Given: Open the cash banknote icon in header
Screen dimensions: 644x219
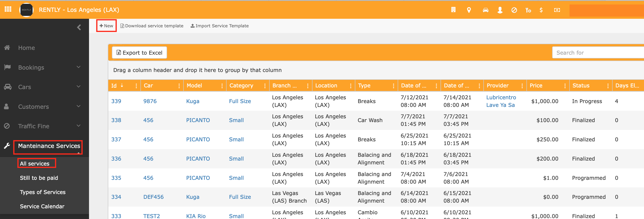Looking at the screenshot, I should coord(557,10).
